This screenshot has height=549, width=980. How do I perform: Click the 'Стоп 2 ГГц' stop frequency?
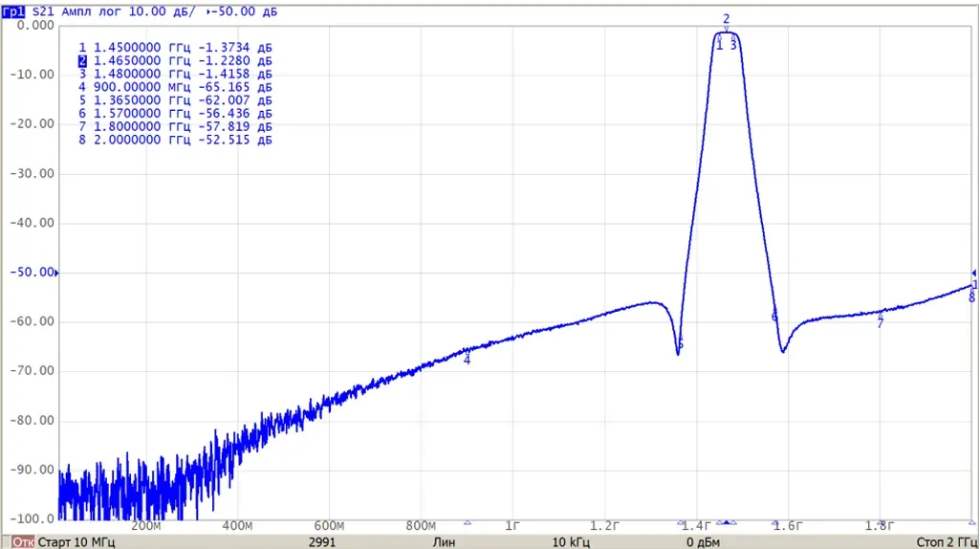947,541
